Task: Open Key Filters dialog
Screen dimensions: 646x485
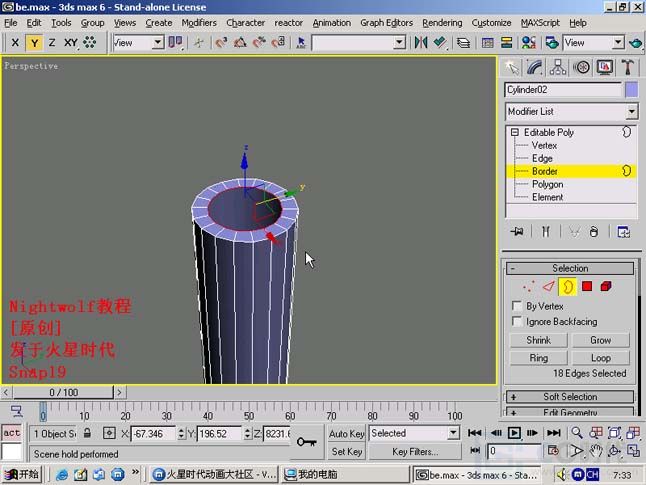Action: pyautogui.click(x=415, y=452)
